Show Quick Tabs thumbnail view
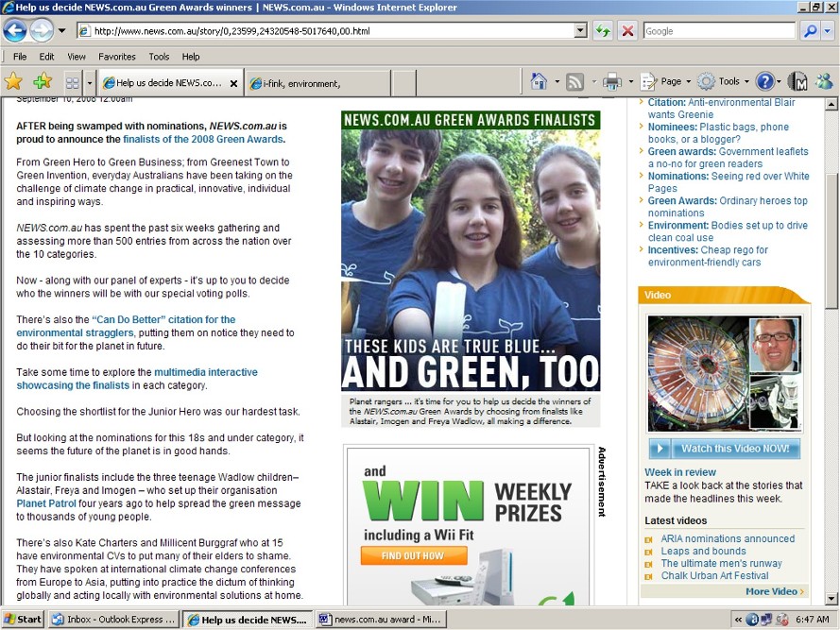This screenshot has height=630, width=840. [x=73, y=83]
